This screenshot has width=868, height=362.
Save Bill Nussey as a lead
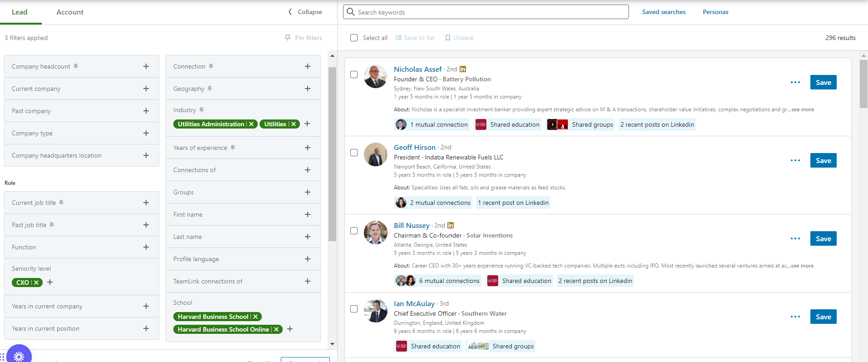click(823, 238)
